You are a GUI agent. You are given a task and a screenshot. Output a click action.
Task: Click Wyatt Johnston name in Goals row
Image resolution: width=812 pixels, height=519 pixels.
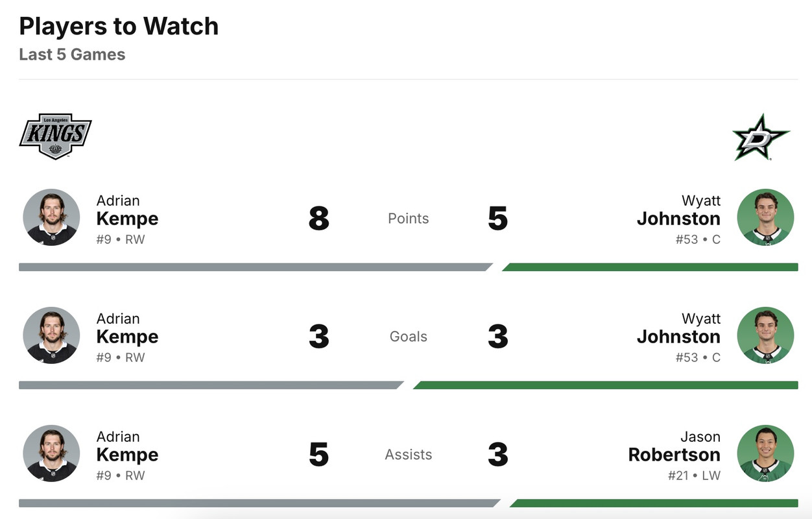(678, 329)
